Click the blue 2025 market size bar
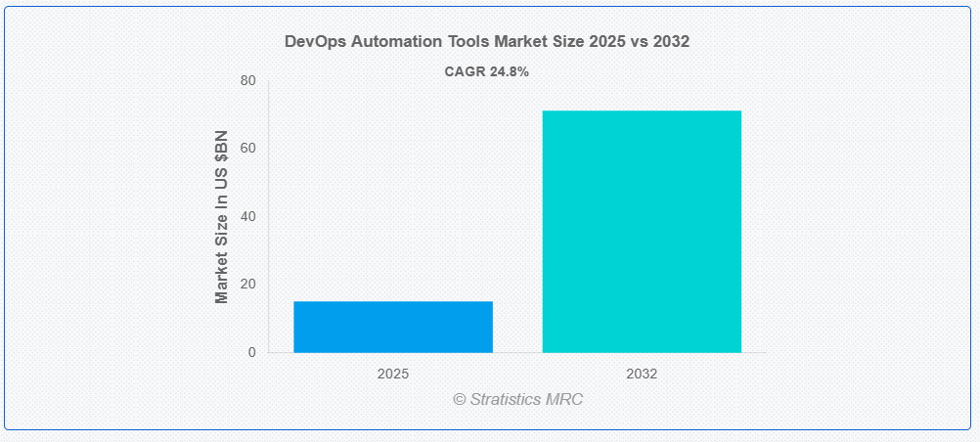This screenshot has width=980, height=442. point(393,327)
